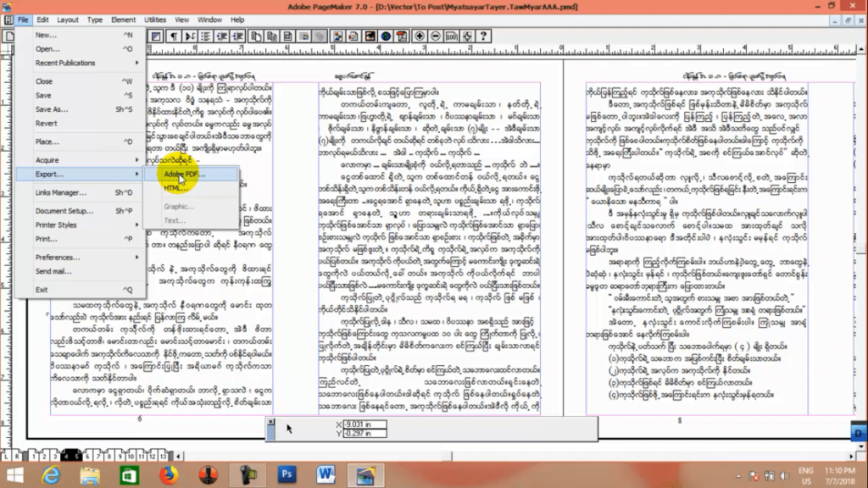Select Save As... in the File menu

coord(81,109)
